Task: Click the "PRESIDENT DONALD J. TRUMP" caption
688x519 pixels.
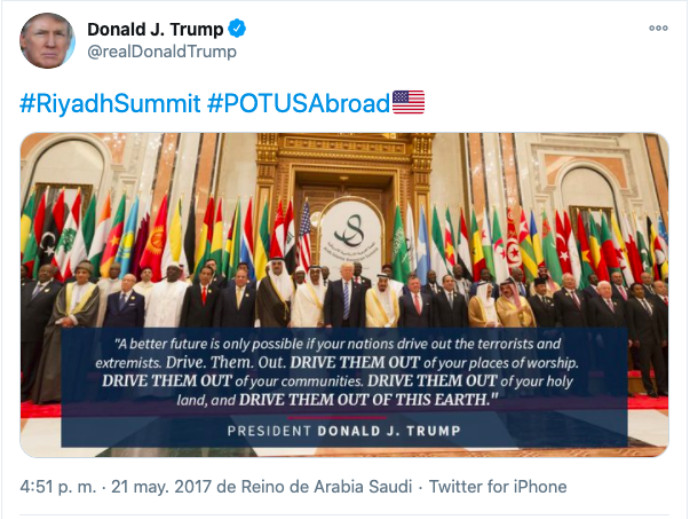Action: click(344, 431)
